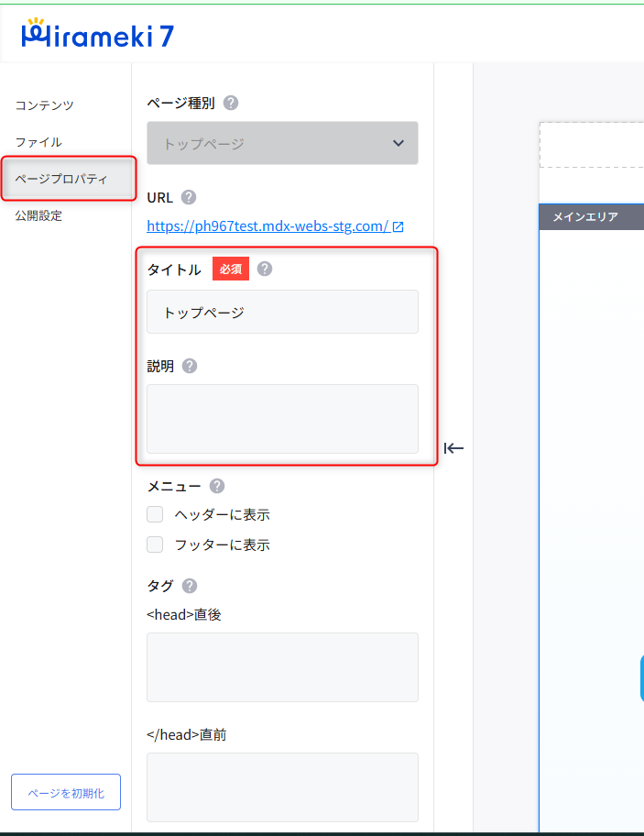Click help icon beside 説明 label

pyautogui.click(x=190, y=366)
